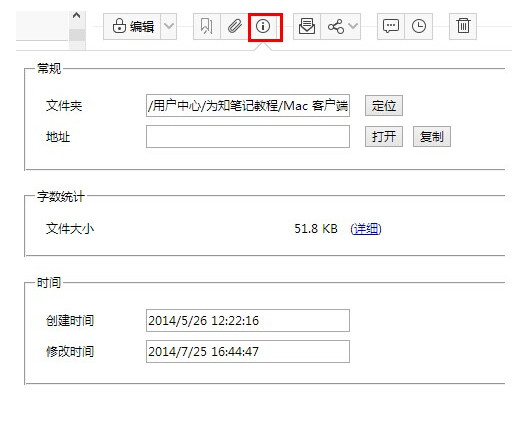Click the 文件夹 label
Screen dimensions: 512x435
pyautogui.click(x=64, y=106)
